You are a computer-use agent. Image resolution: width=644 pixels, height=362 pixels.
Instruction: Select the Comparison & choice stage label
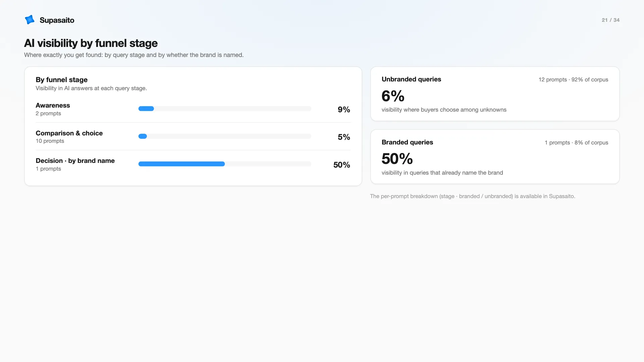[69, 133]
